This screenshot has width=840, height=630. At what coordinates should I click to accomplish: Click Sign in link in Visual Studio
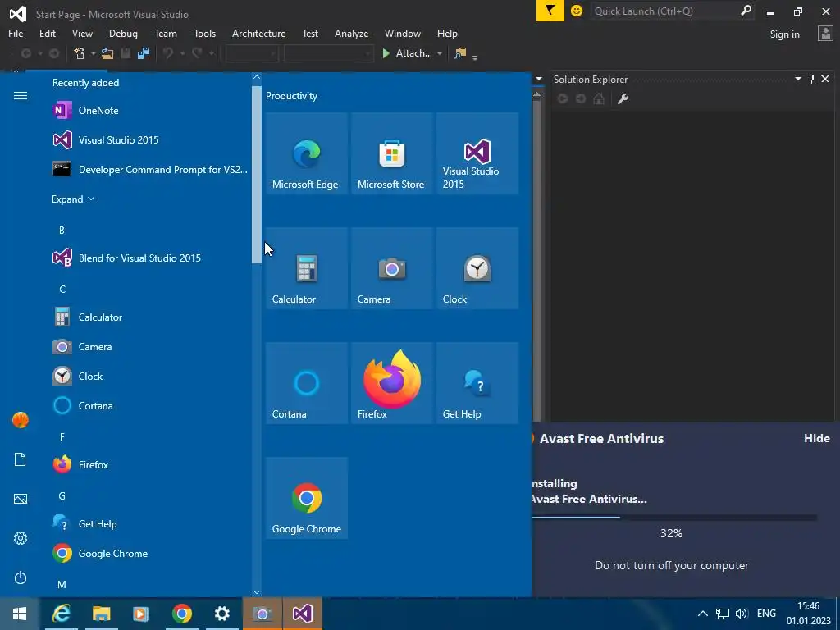pos(784,34)
